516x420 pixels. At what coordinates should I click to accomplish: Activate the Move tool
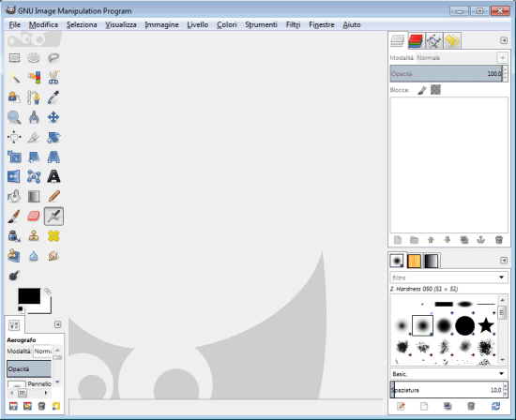(x=53, y=117)
